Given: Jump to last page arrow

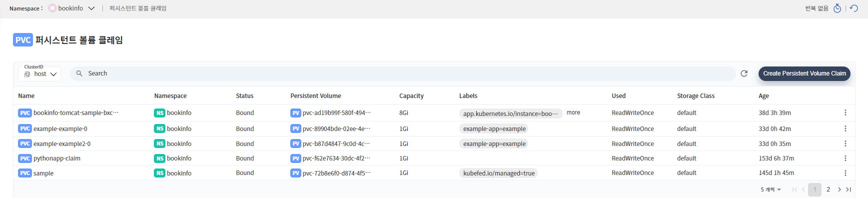Looking at the screenshot, I should pyautogui.click(x=849, y=189).
